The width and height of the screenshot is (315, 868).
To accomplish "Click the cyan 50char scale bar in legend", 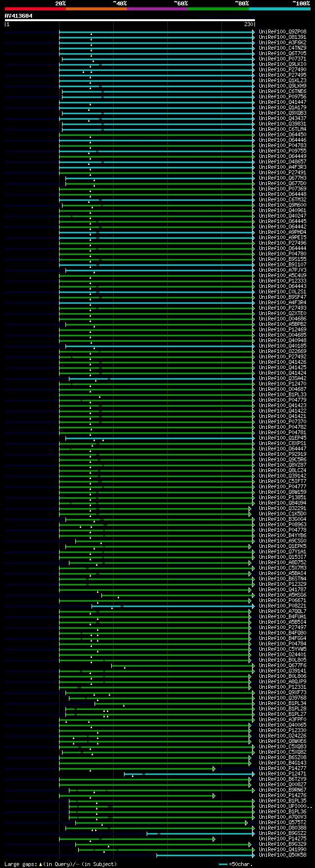I will 223,864.
